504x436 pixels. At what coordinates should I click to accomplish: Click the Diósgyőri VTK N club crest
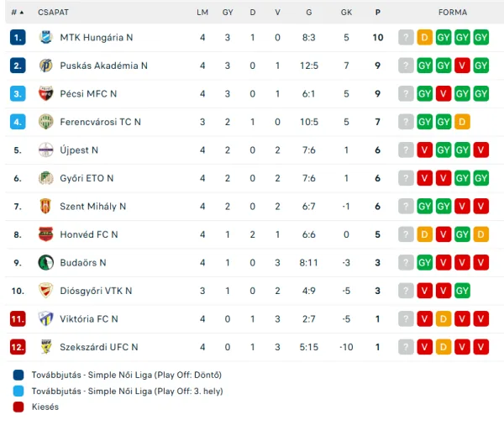pos(45,291)
